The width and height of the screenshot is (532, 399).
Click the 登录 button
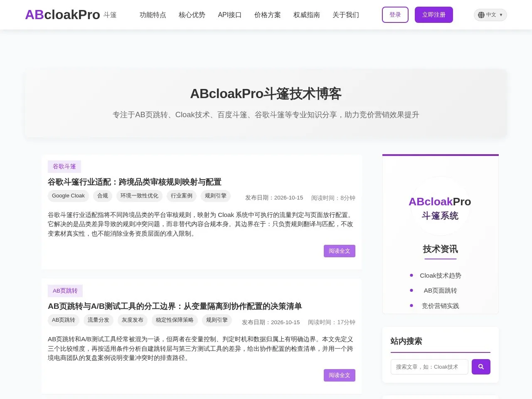[x=395, y=15]
